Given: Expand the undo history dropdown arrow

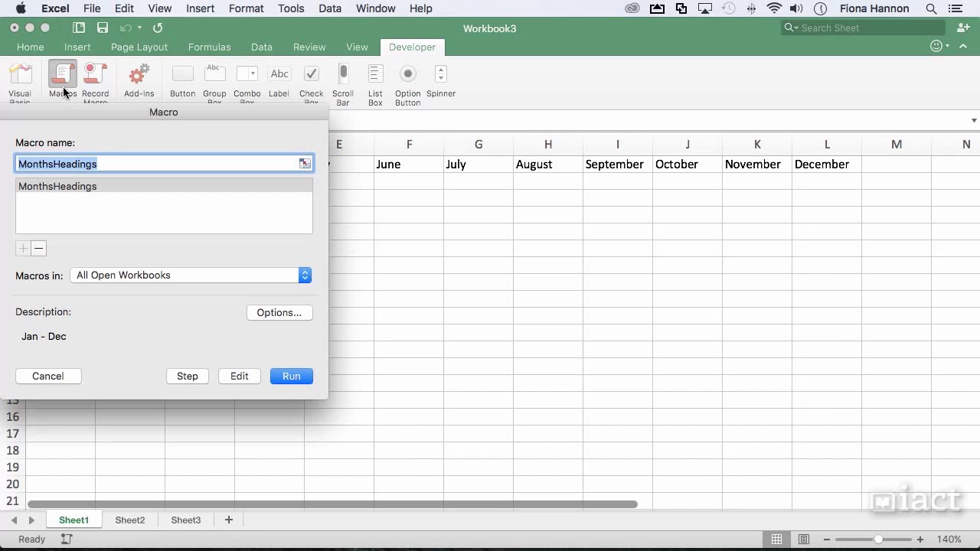Looking at the screenshot, I should [139, 28].
